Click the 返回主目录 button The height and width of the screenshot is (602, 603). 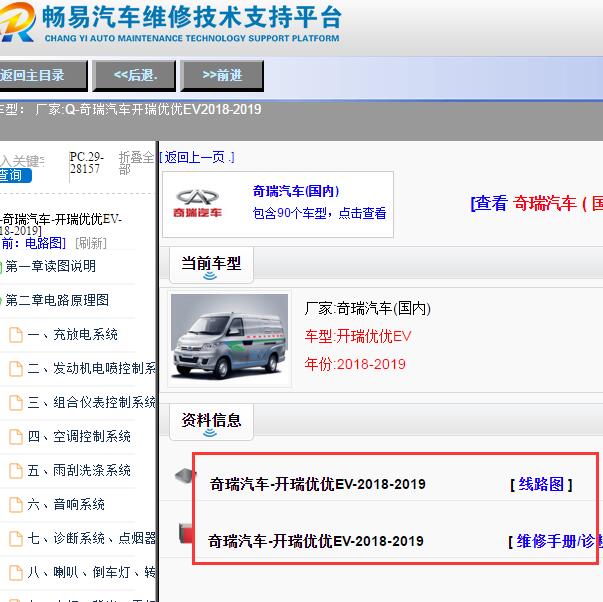43,75
